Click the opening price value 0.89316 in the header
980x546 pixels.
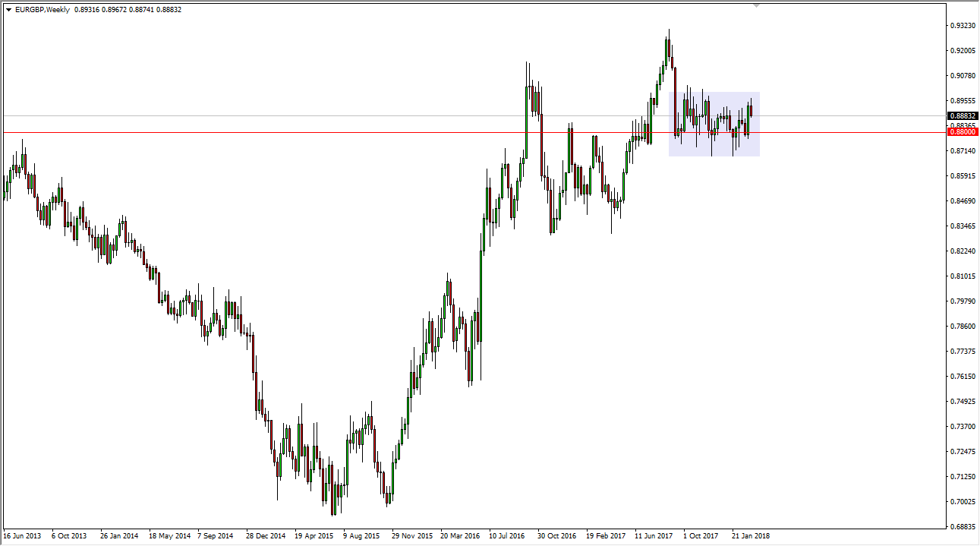point(87,11)
